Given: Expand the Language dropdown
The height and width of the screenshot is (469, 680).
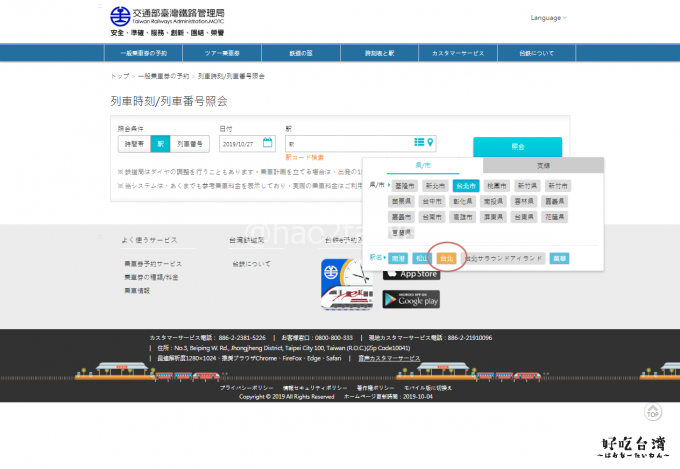Looking at the screenshot, I should point(549,17).
